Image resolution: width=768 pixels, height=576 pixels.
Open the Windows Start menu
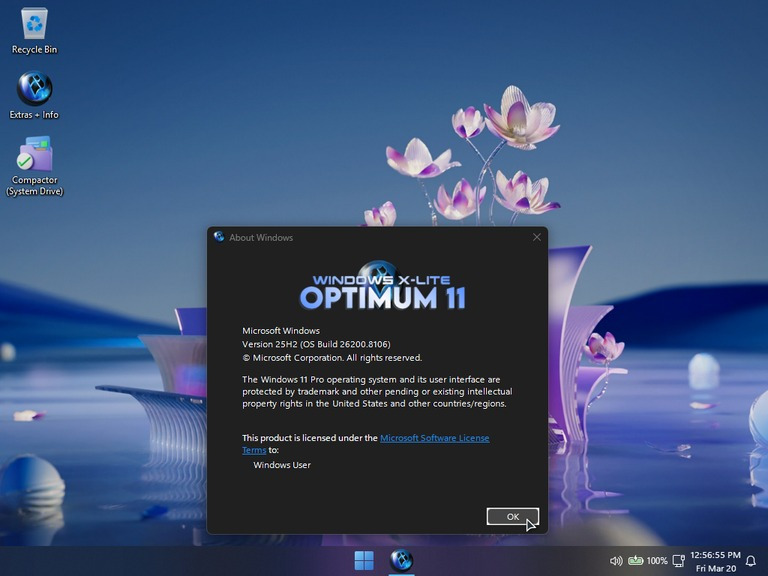click(x=364, y=560)
